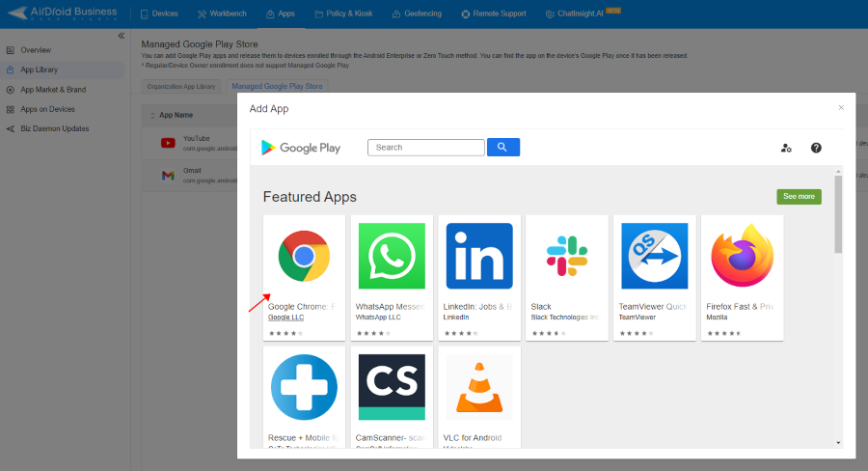868x471 pixels.
Task: Open App Market & Brand section
Action: pyautogui.click(x=53, y=90)
